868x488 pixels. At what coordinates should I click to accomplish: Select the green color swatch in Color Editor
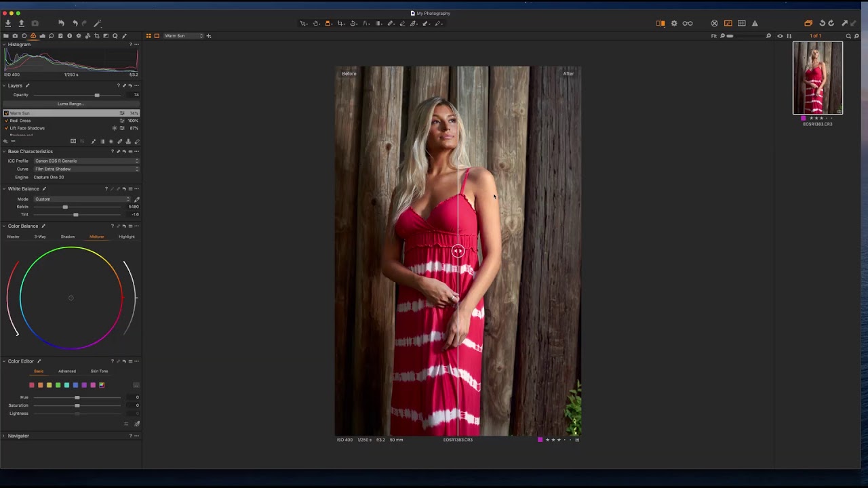click(58, 385)
